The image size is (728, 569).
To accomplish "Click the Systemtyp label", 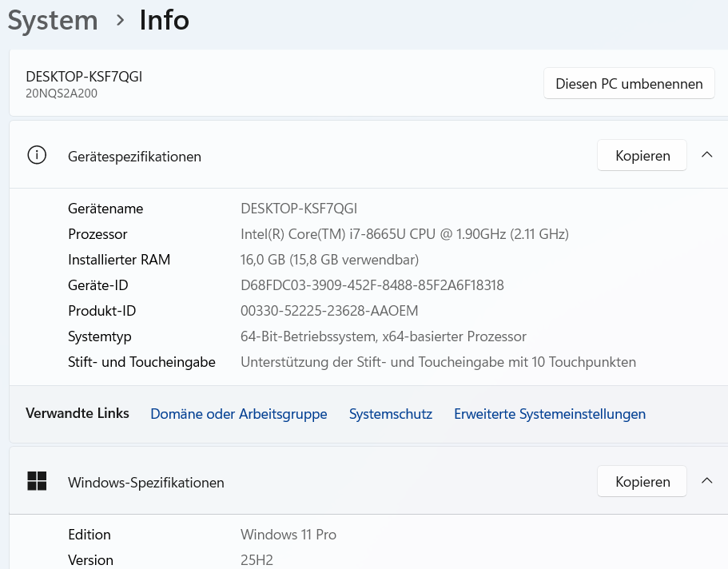I will [x=100, y=336].
